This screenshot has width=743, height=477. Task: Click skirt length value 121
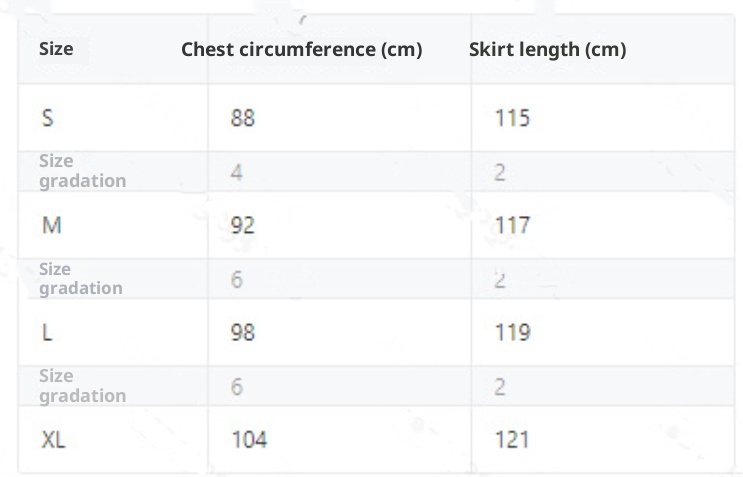tap(512, 439)
